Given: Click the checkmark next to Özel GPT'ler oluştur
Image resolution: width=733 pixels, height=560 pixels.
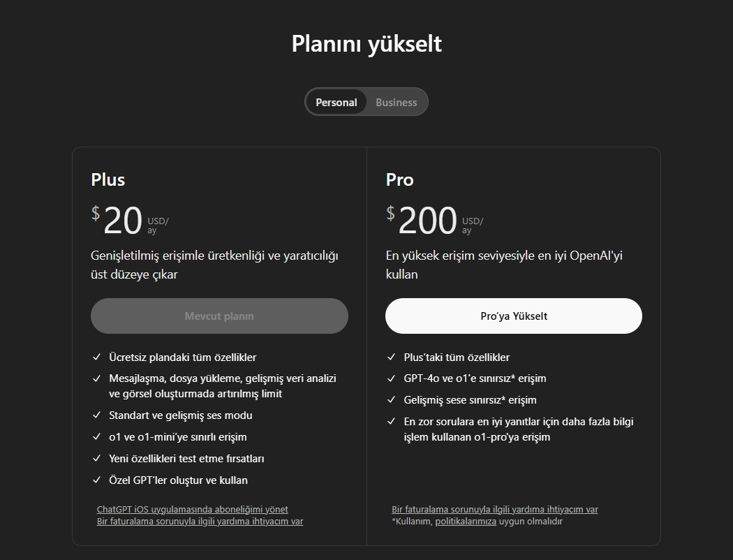Looking at the screenshot, I should click(97, 480).
